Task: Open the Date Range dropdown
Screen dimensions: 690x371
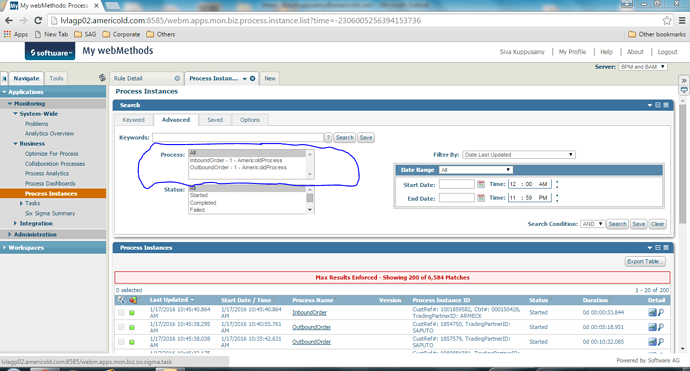Action: 476,170
